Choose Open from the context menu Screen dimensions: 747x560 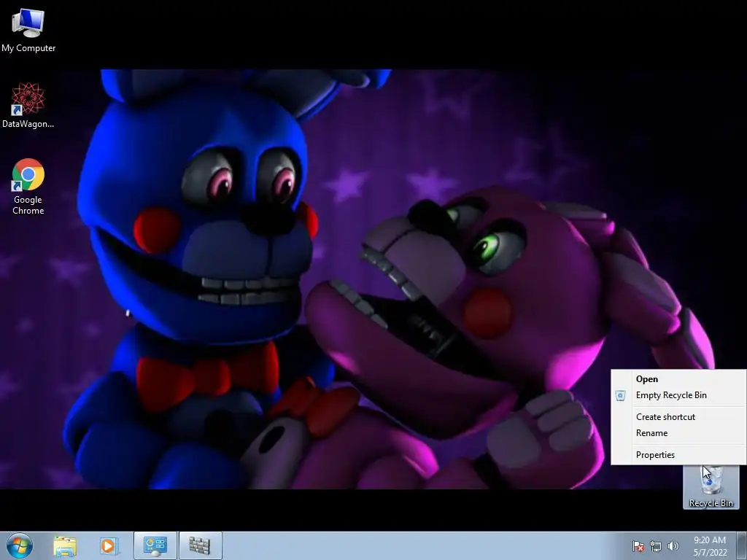[x=678, y=379]
